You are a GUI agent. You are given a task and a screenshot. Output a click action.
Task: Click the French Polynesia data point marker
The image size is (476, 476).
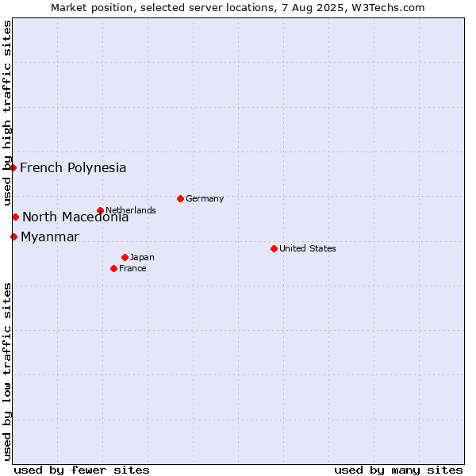click(x=13, y=167)
